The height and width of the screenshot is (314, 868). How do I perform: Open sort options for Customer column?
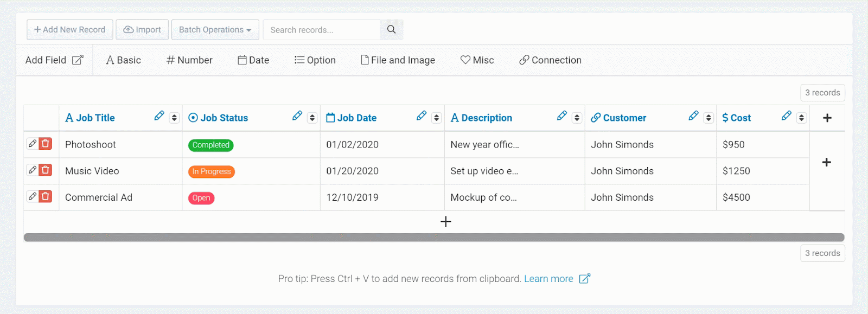pyautogui.click(x=708, y=118)
